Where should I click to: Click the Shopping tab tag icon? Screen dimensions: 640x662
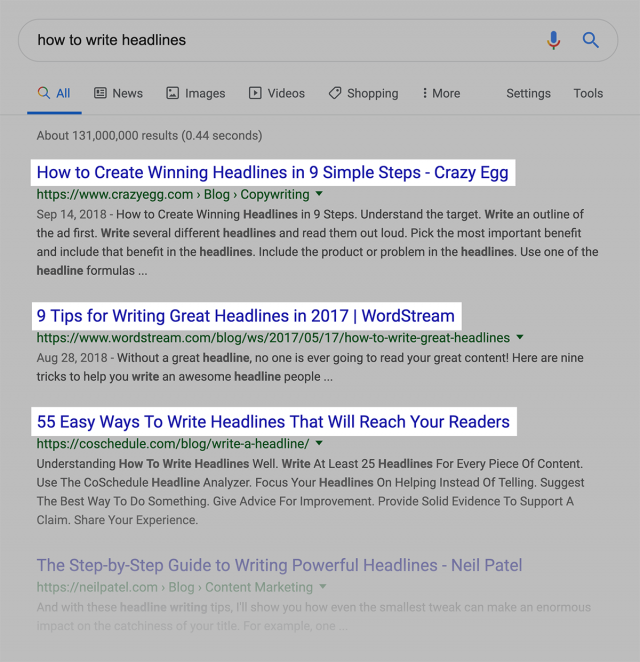tap(335, 93)
